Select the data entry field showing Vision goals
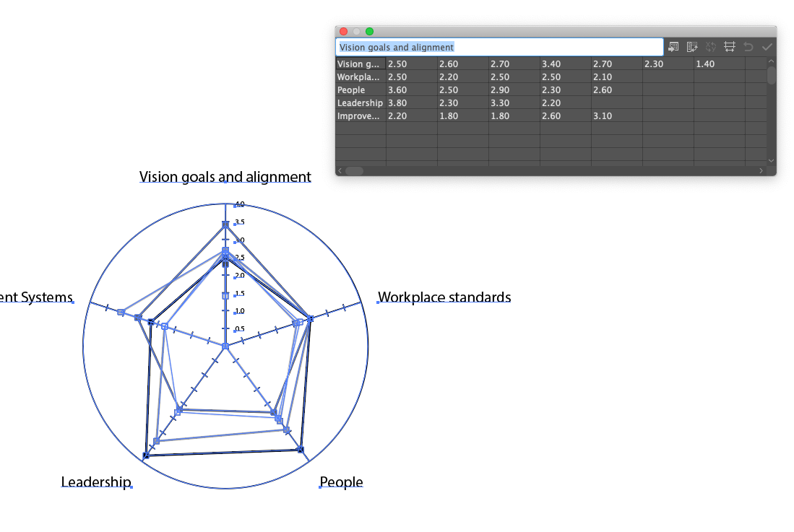Screen dimensions: 794x532 500,46
